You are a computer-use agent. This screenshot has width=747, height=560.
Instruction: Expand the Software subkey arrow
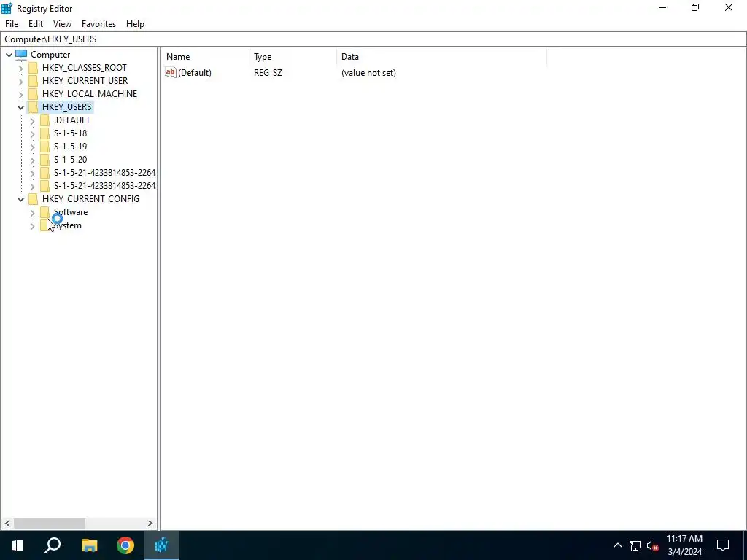pos(32,212)
